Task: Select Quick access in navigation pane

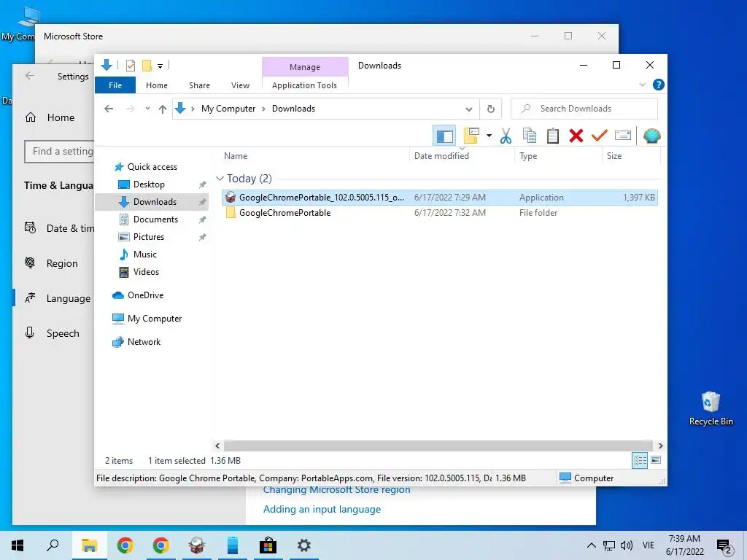Action: [152, 167]
